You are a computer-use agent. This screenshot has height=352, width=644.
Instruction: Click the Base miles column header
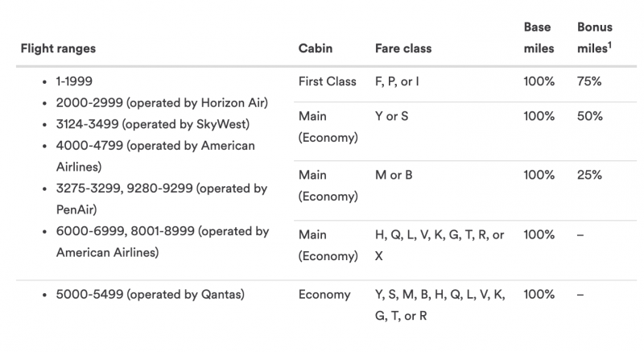pos(539,38)
